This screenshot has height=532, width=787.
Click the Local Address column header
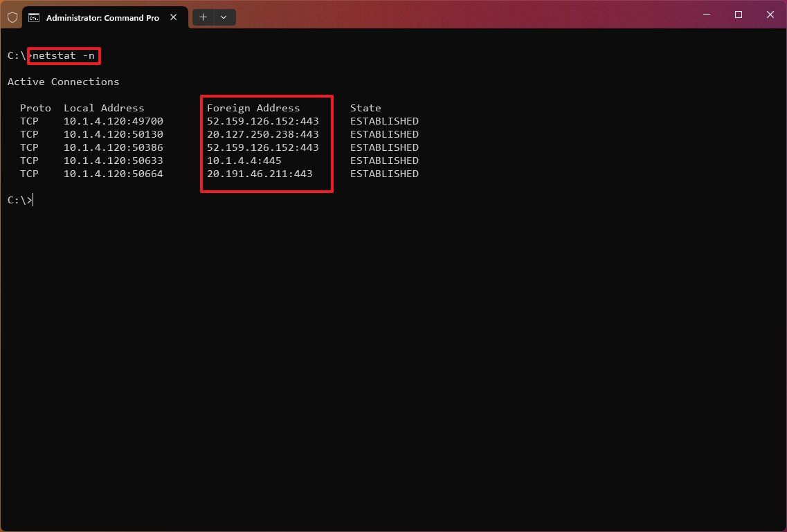coord(104,107)
